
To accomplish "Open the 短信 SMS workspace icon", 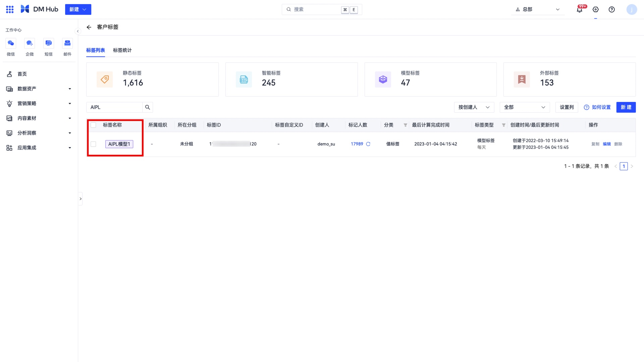I will tap(49, 43).
